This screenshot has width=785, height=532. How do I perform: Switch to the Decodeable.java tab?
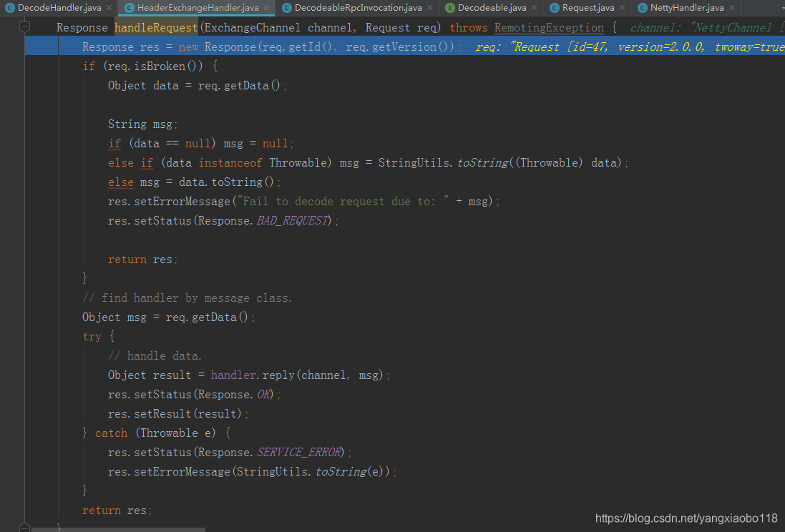tap(492, 7)
